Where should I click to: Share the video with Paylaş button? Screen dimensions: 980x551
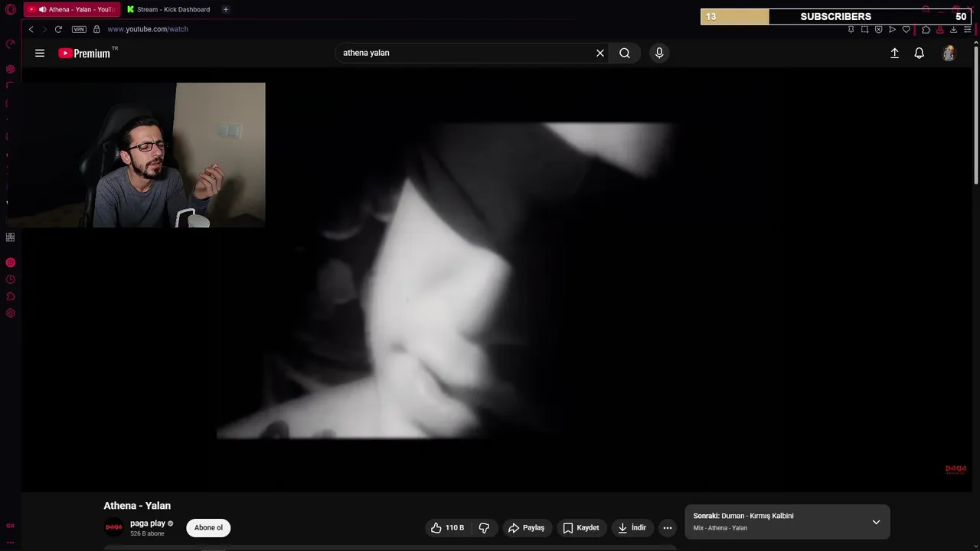pos(526,528)
